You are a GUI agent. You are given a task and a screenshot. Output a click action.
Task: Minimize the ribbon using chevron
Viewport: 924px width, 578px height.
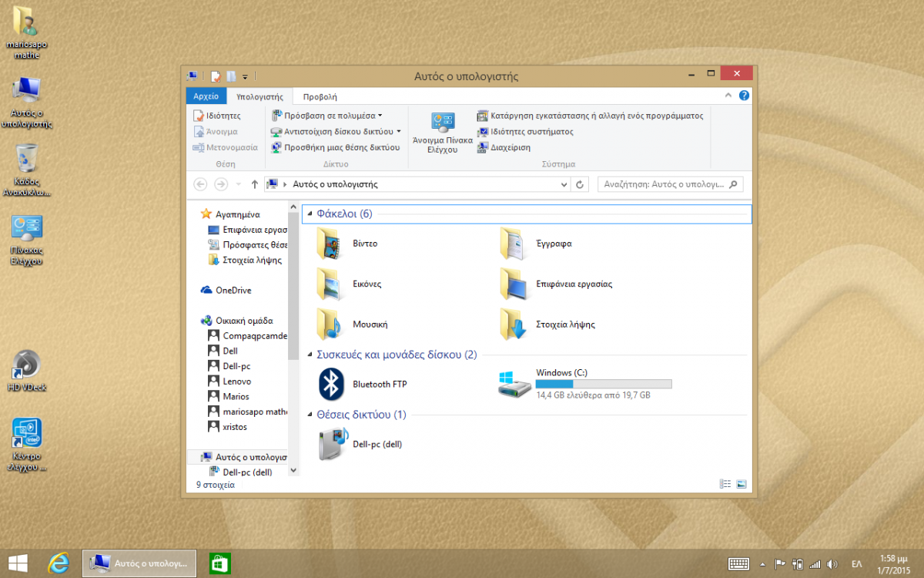pyautogui.click(x=728, y=96)
